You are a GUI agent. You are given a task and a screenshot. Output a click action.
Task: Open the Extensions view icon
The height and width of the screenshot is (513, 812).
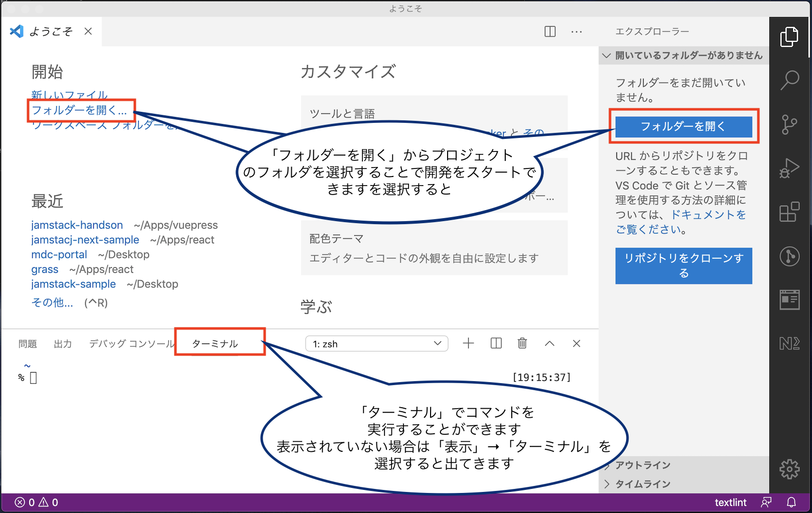pos(789,212)
